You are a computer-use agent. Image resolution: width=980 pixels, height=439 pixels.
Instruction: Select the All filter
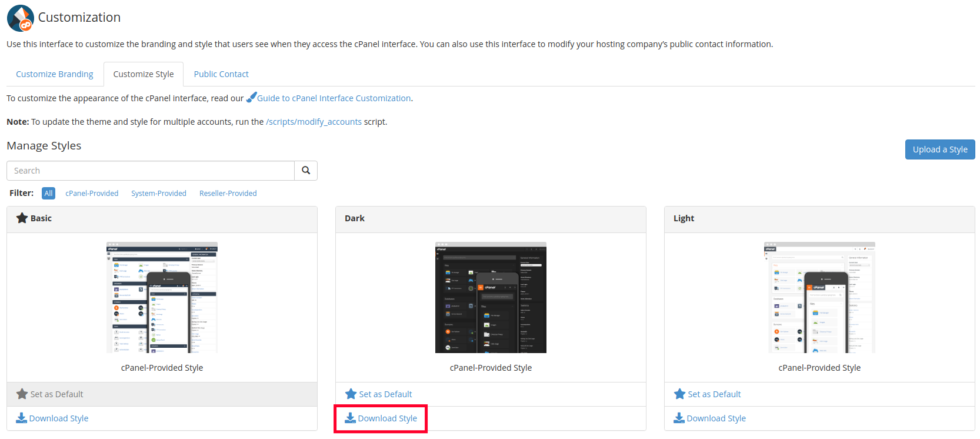[x=48, y=194]
